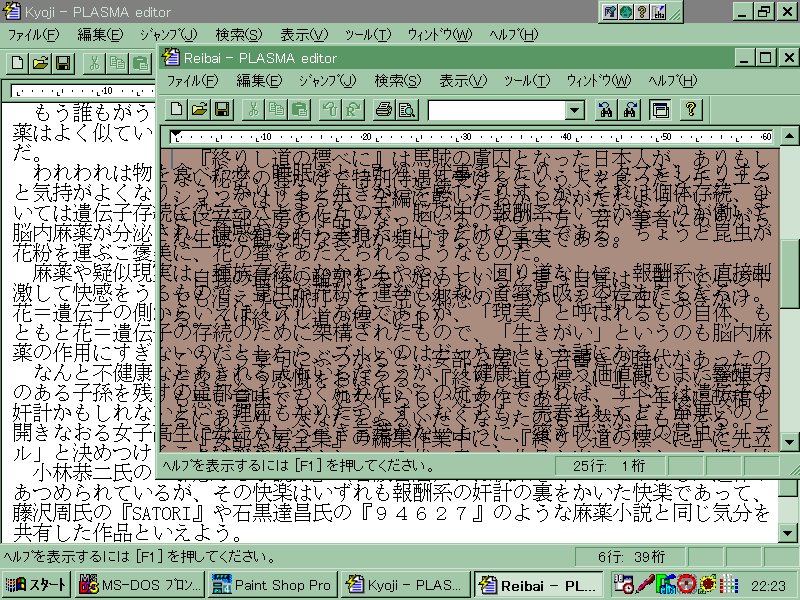Switch to Kyoji - PLAS... taskbar button
800x600 pixels.
(405, 585)
